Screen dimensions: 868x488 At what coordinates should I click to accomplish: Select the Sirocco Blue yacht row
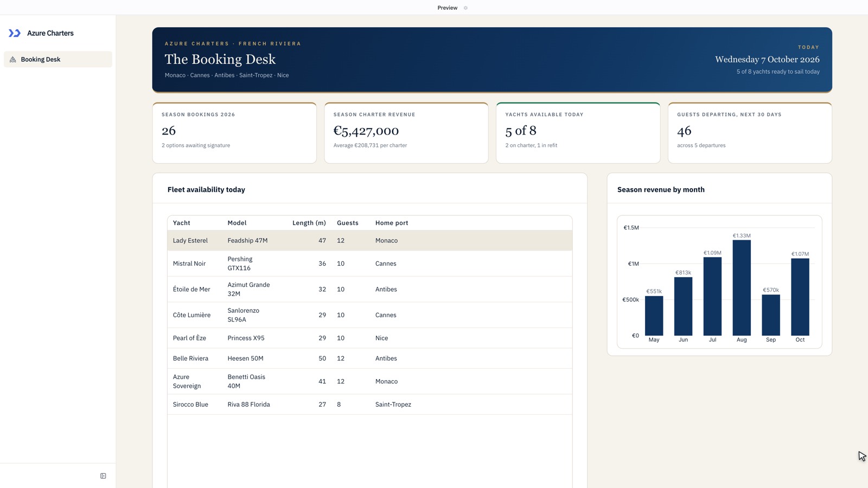tap(370, 404)
